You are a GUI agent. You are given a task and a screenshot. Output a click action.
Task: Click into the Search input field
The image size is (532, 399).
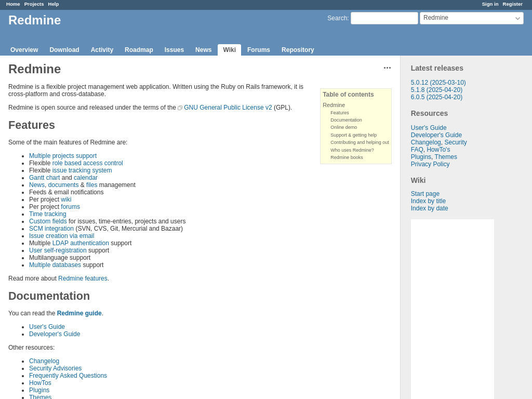384,18
